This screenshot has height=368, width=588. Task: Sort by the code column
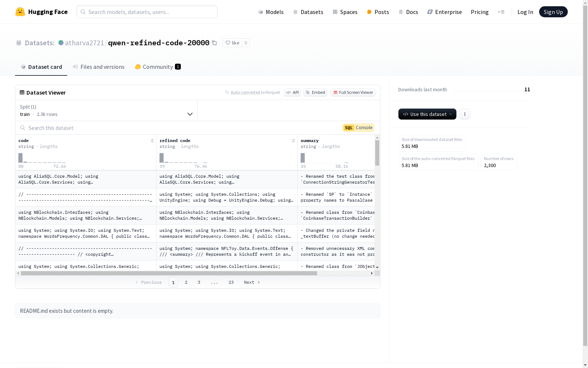click(x=152, y=141)
